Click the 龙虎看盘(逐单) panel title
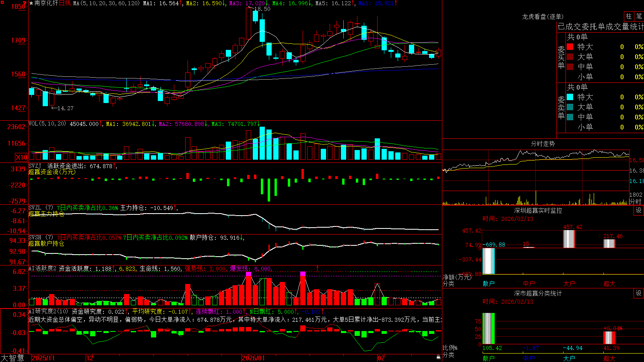This screenshot has height=362, width=644. [543, 16]
